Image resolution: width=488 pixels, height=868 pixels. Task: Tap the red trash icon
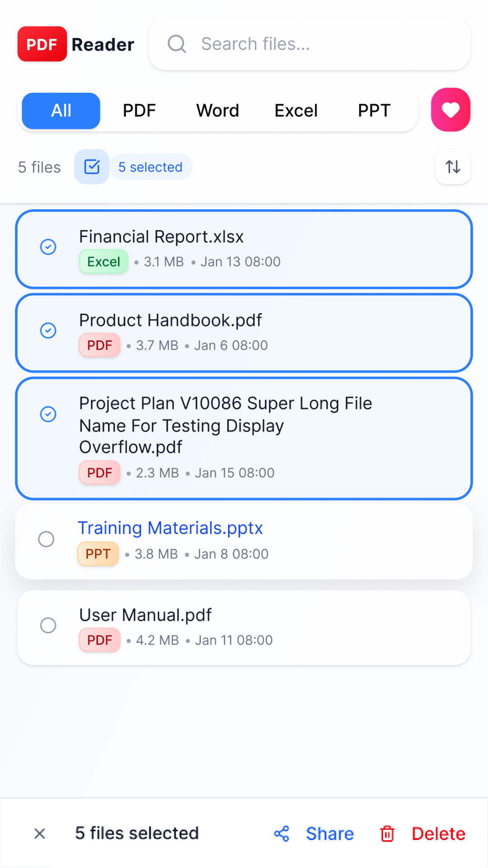point(387,833)
